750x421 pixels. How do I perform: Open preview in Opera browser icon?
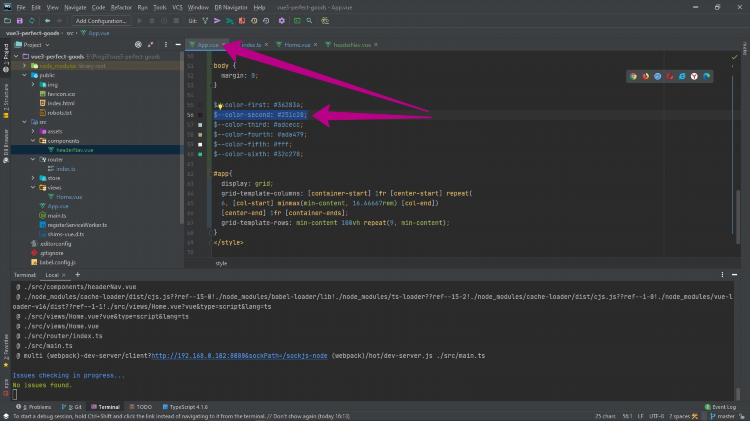click(670, 77)
